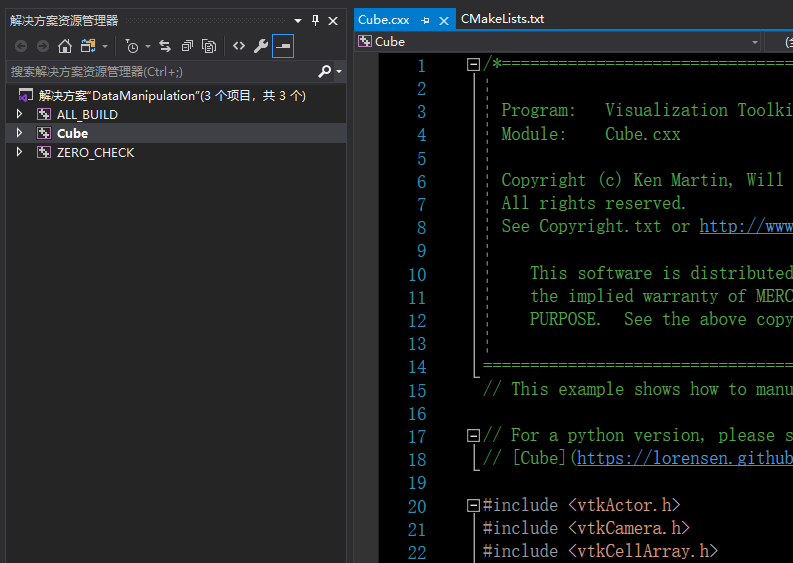Click the '#include <vtkActor.h>' line
The height and width of the screenshot is (563, 793).
tap(582, 505)
